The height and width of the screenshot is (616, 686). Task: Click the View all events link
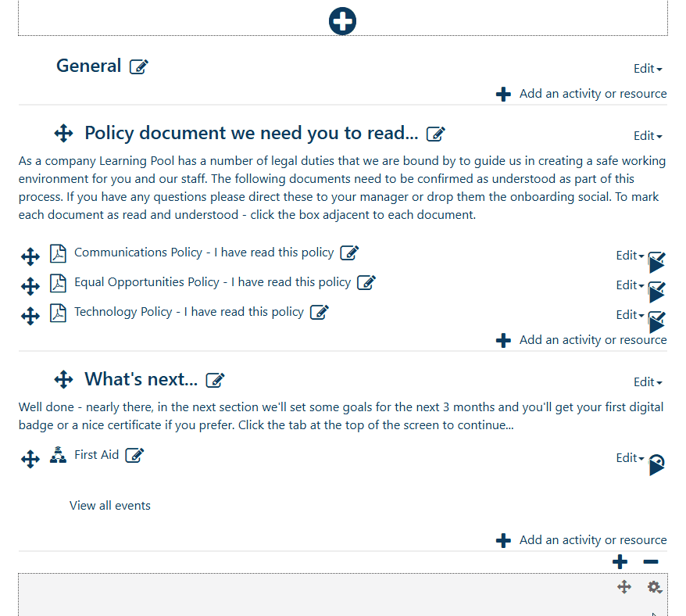click(110, 506)
